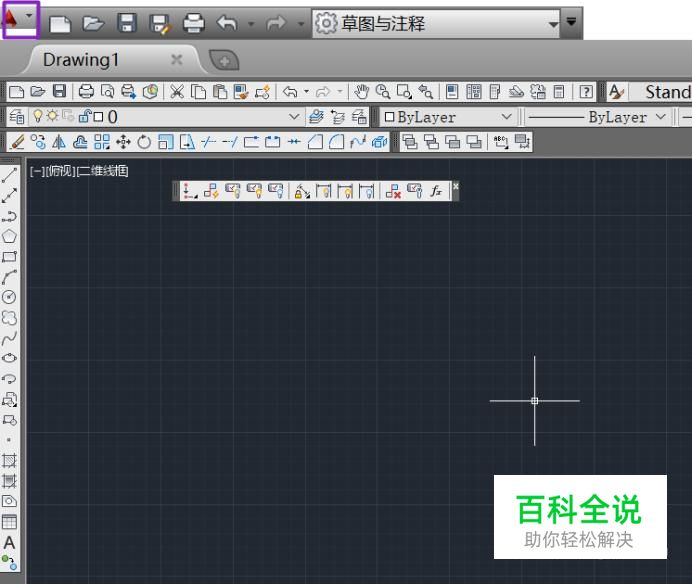Show all geometric constraints
Image resolution: width=692 pixels, height=584 pixels.
[x=255, y=191]
